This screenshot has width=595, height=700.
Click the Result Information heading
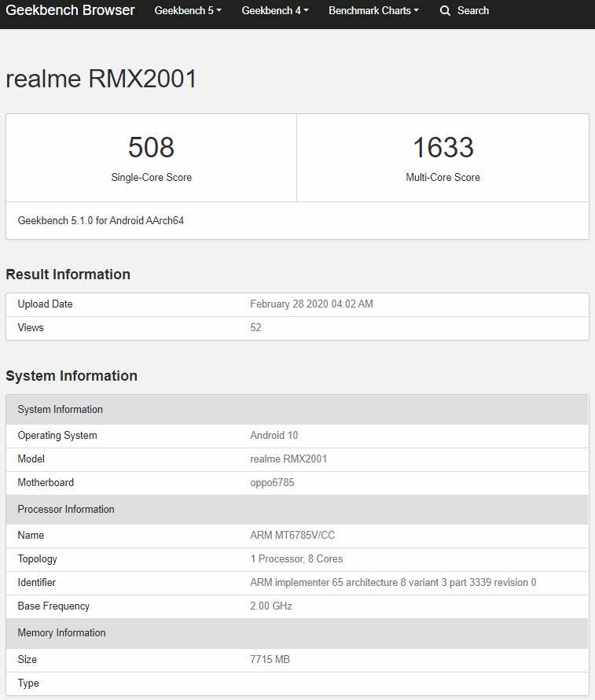pyautogui.click(x=68, y=274)
